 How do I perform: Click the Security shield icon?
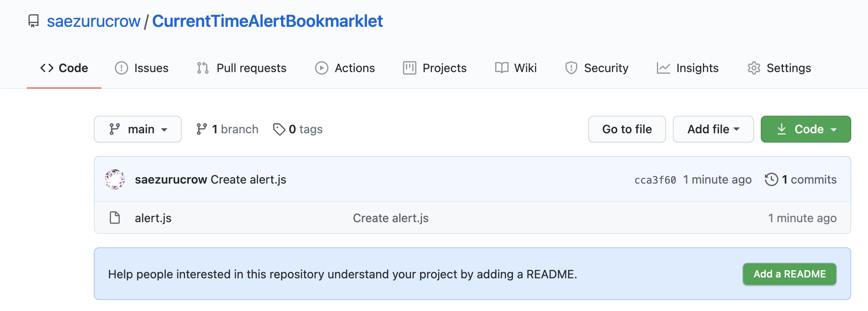(x=571, y=68)
